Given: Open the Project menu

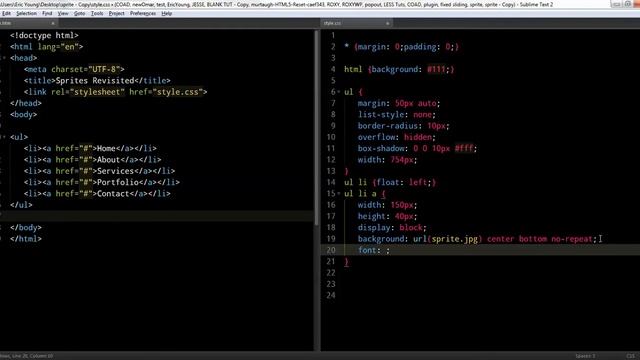Looking at the screenshot, I should (x=116, y=13).
